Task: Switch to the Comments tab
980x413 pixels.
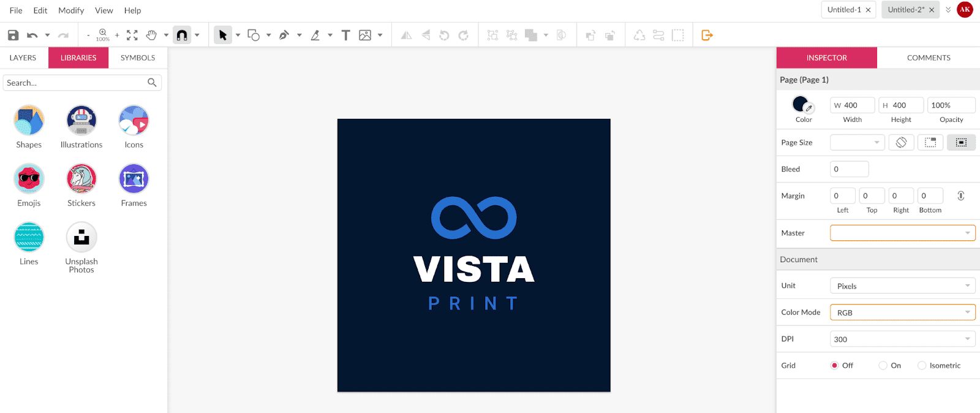Action: [x=929, y=58]
